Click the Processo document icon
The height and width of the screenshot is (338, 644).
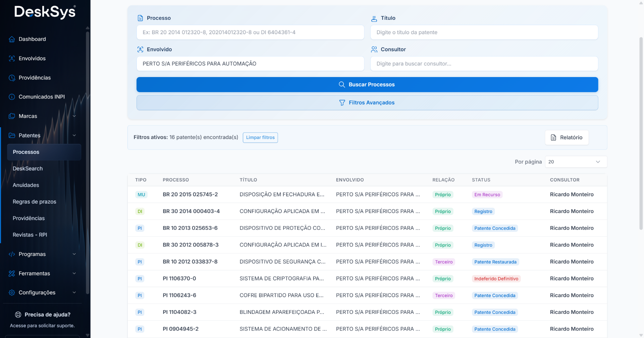click(x=140, y=18)
